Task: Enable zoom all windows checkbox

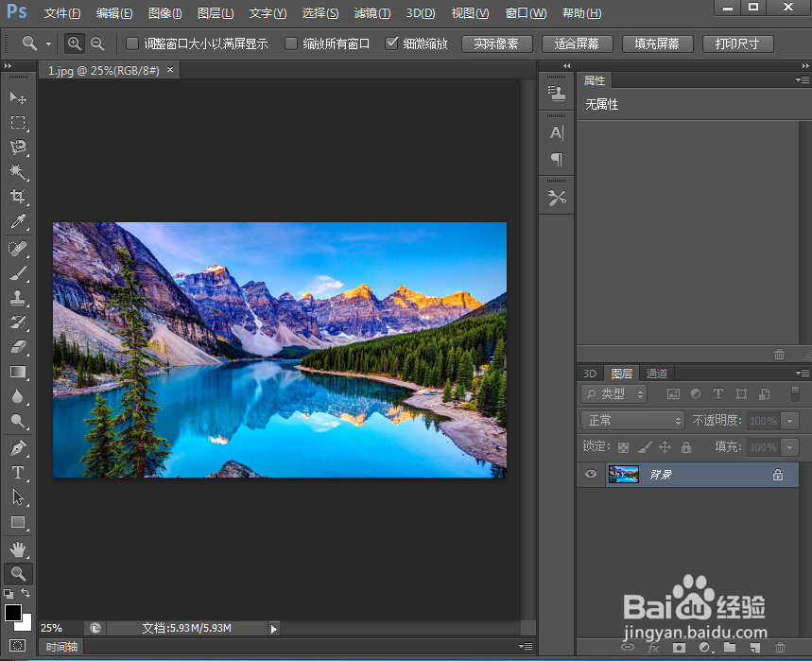Action: pos(290,43)
